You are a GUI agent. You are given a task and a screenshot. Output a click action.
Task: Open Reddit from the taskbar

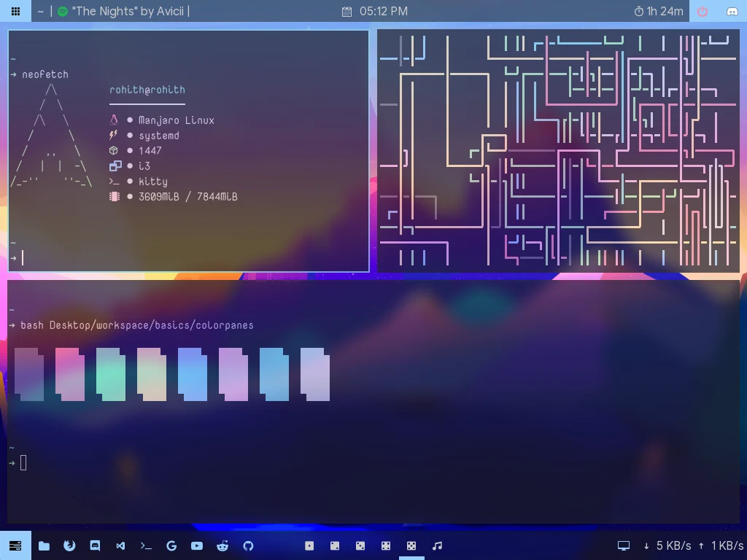(x=222, y=545)
